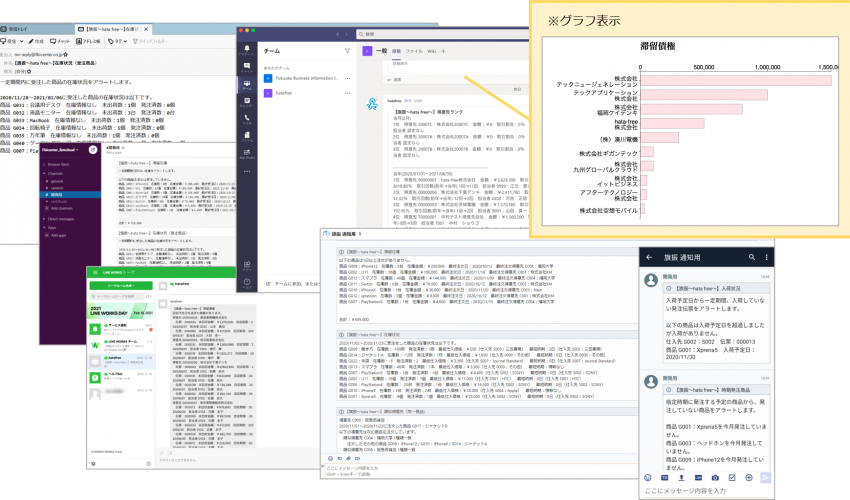The width and height of the screenshot is (850, 500).
Task: Click the チャット button in mail toolbar
Action: click(60, 41)
